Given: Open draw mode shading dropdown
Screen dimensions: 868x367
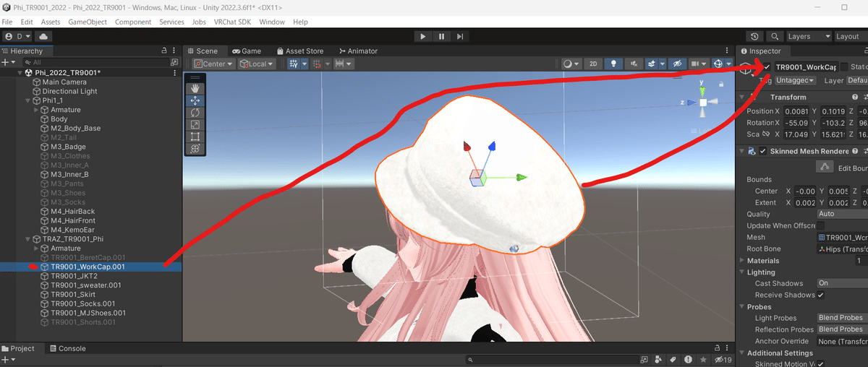Looking at the screenshot, I should coord(572,64).
